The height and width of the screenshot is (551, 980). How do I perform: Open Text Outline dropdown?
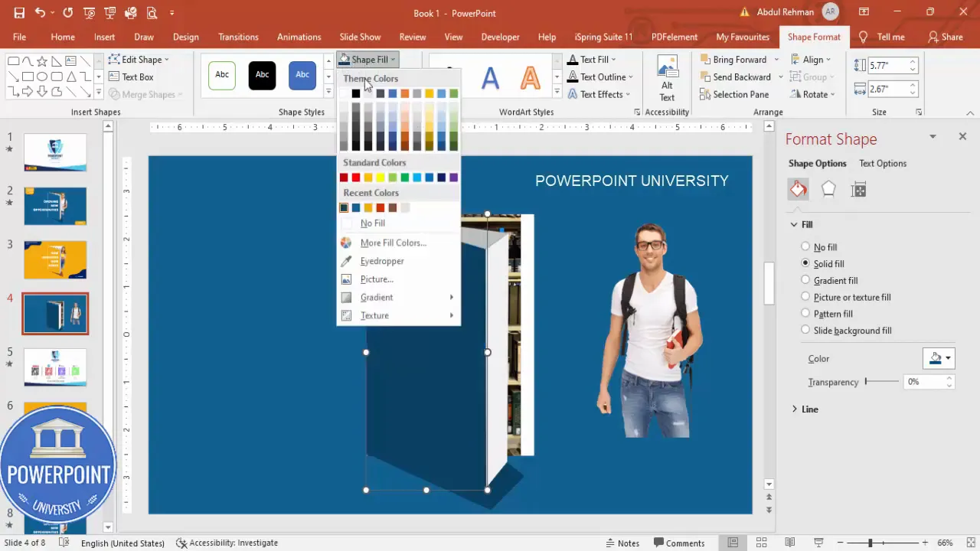[600, 77]
